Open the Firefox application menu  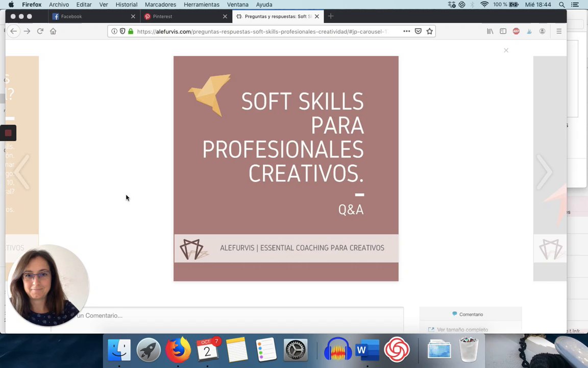[x=32, y=5]
